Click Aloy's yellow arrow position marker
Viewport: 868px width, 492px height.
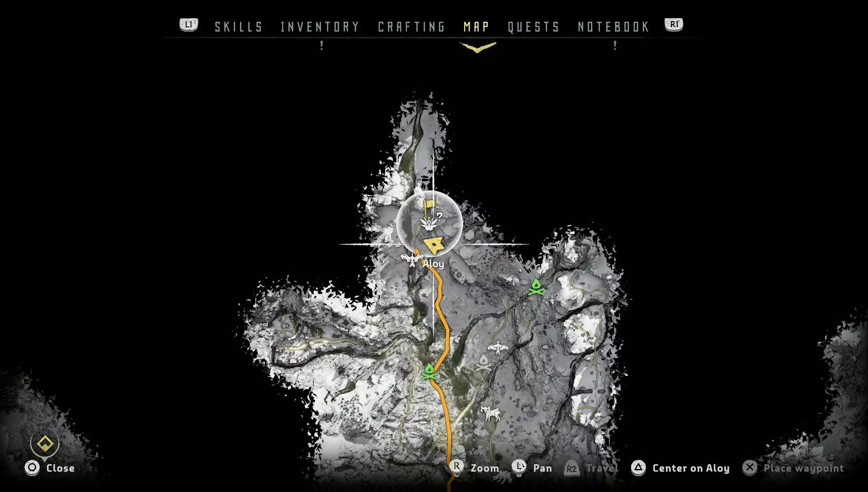pyautogui.click(x=434, y=246)
